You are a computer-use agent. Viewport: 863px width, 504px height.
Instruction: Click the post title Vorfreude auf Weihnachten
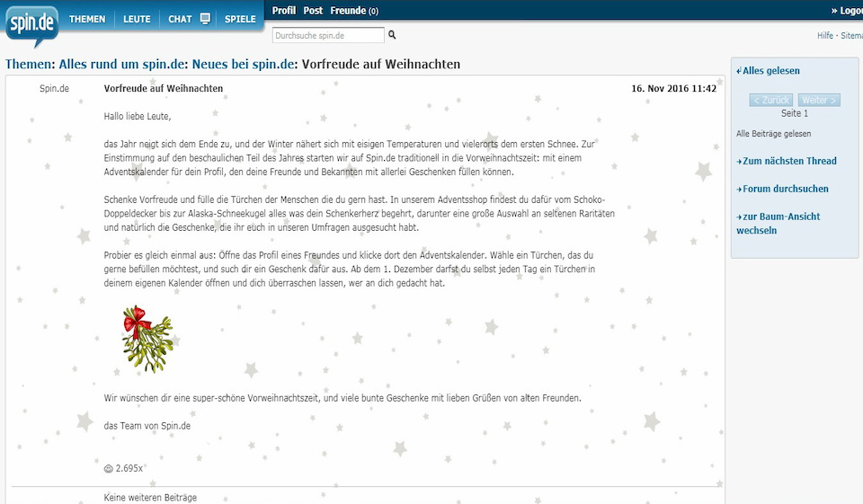(164, 88)
